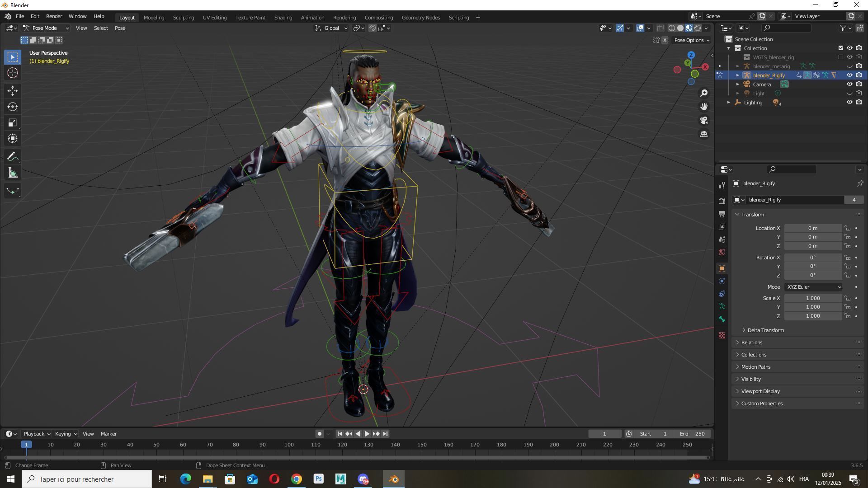Disable Camera object in renders
The height and width of the screenshot is (488, 868).
(859, 84)
